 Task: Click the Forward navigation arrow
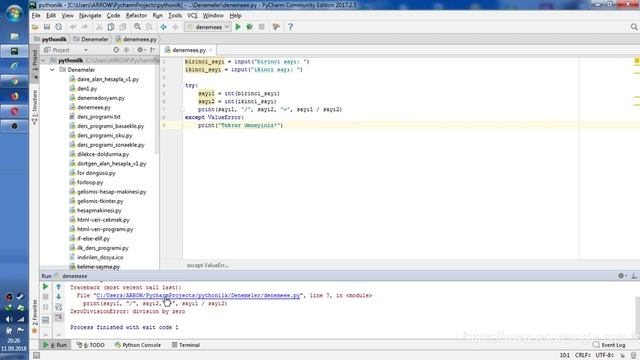(175, 27)
